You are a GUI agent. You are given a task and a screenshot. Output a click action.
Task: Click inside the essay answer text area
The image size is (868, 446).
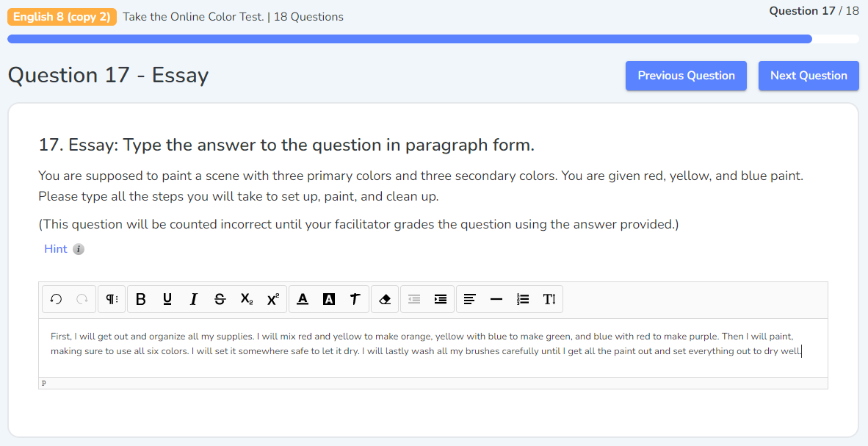[x=433, y=348]
